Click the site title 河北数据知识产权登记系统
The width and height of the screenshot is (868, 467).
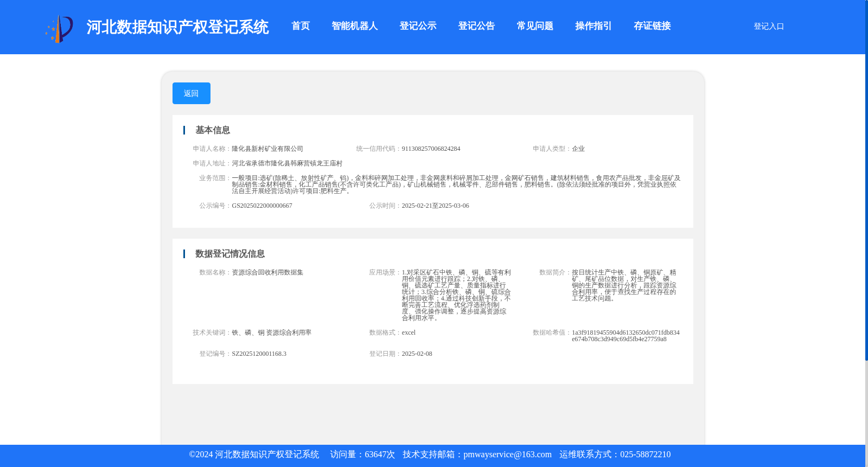[x=177, y=27]
